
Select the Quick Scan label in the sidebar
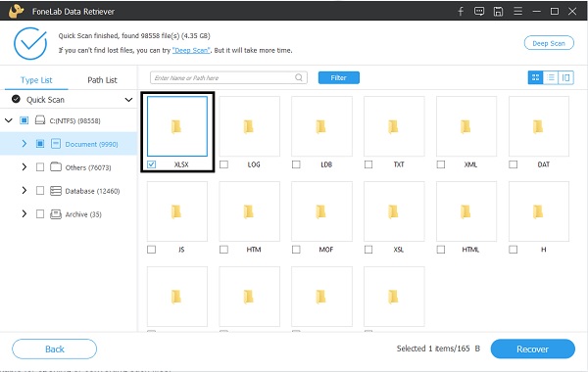[x=45, y=100]
